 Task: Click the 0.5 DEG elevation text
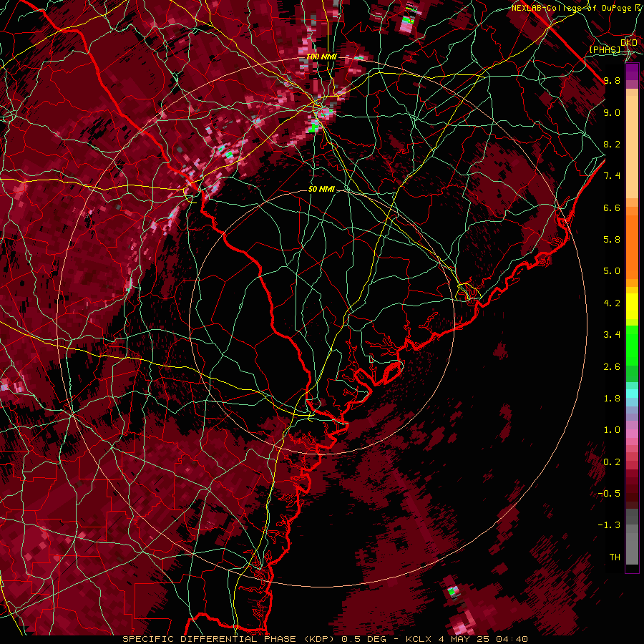pos(364,639)
